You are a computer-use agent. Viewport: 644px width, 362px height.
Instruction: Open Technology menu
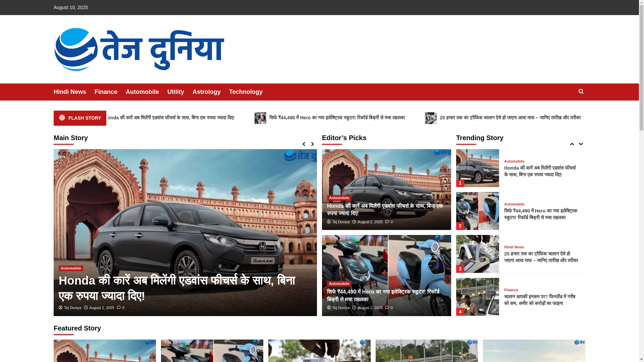tap(246, 92)
